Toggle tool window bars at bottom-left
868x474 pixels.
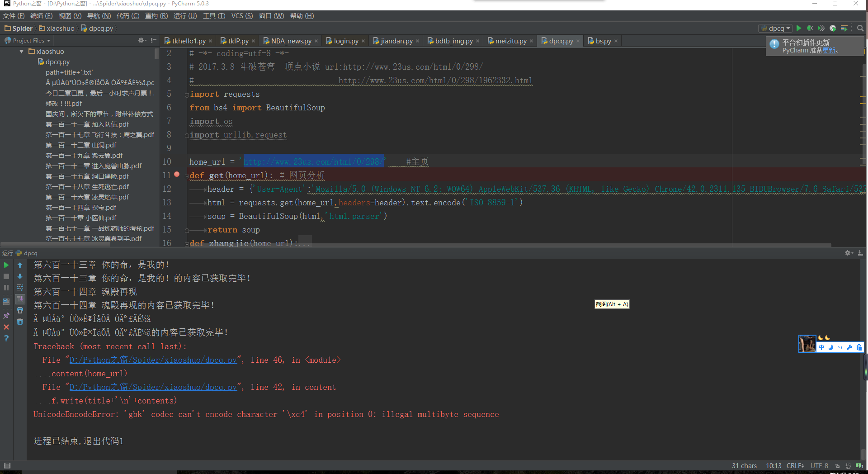coord(7,465)
